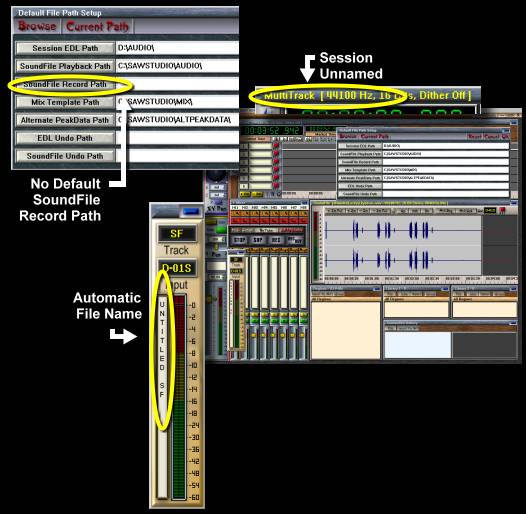
Task: Click the green lit button on channel strip
Action: pyautogui.click(x=220, y=230)
